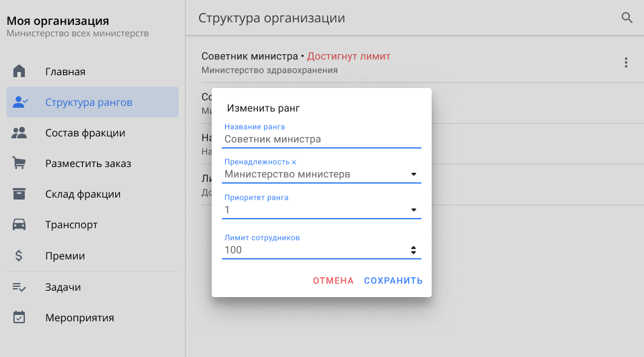The width and height of the screenshot is (644, 357).
Task: Expand the Пренадлежность к dropdown
Action: pos(413,174)
